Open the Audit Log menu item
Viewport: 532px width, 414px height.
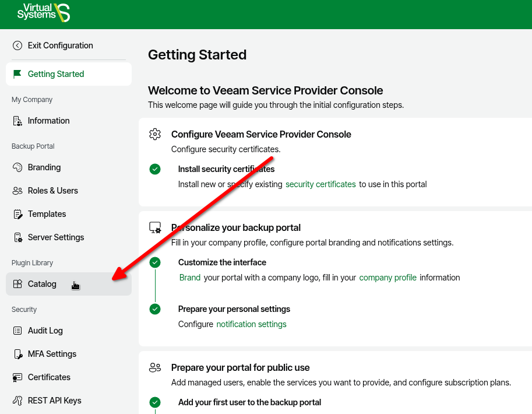tap(45, 331)
